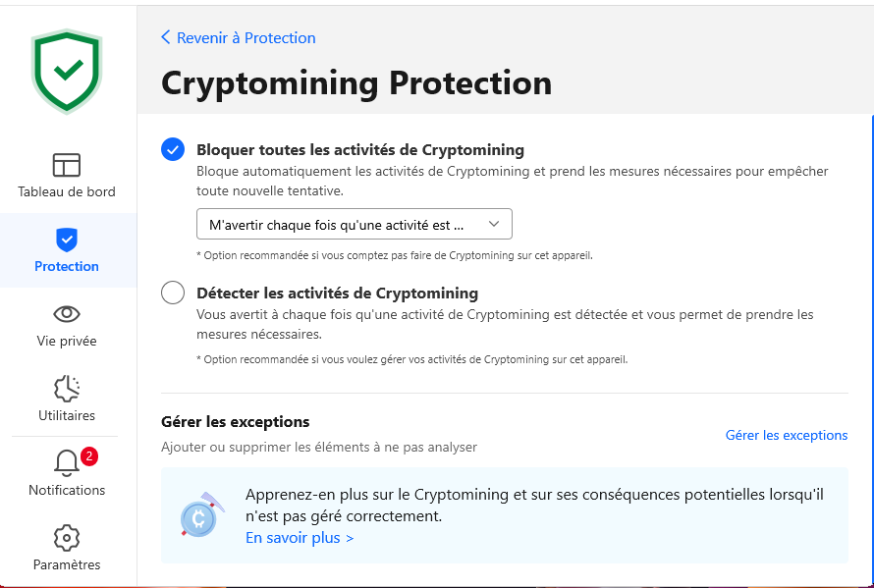Image resolution: width=874 pixels, height=588 pixels.
Task: Click the dropdown chevron arrow
Action: (x=494, y=225)
